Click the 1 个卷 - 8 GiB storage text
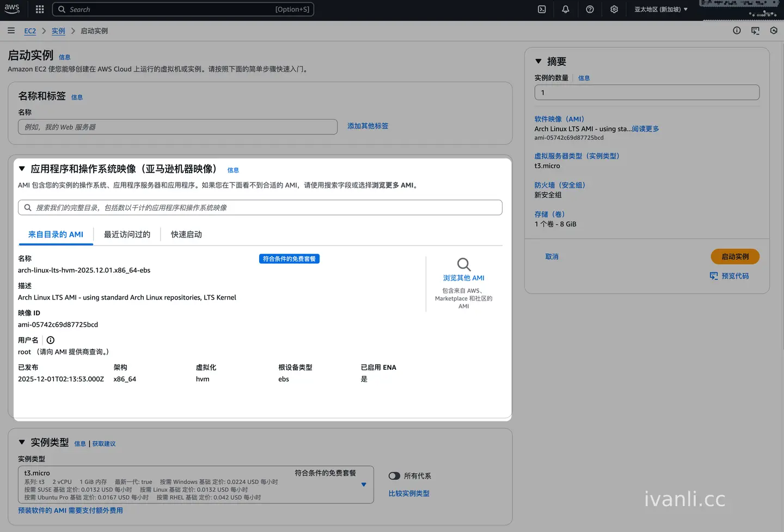This screenshot has height=532, width=784. [555, 224]
